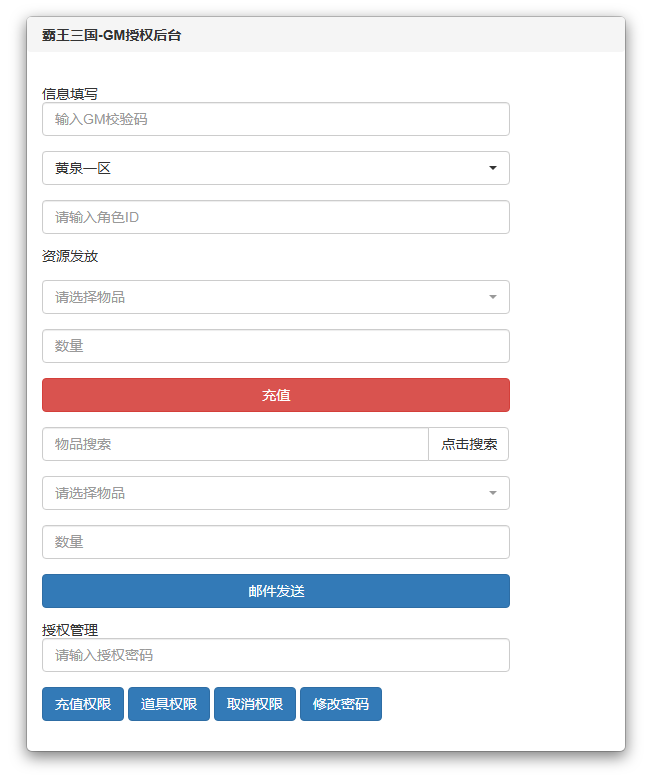Viewport: 656px width, 783px height.
Task: Click the 数量 field above 邮件发送
Action: (x=276, y=542)
